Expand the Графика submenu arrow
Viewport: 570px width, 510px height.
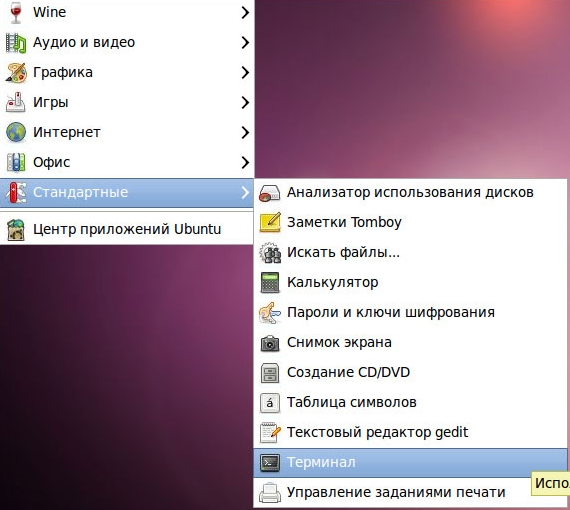pos(245,72)
